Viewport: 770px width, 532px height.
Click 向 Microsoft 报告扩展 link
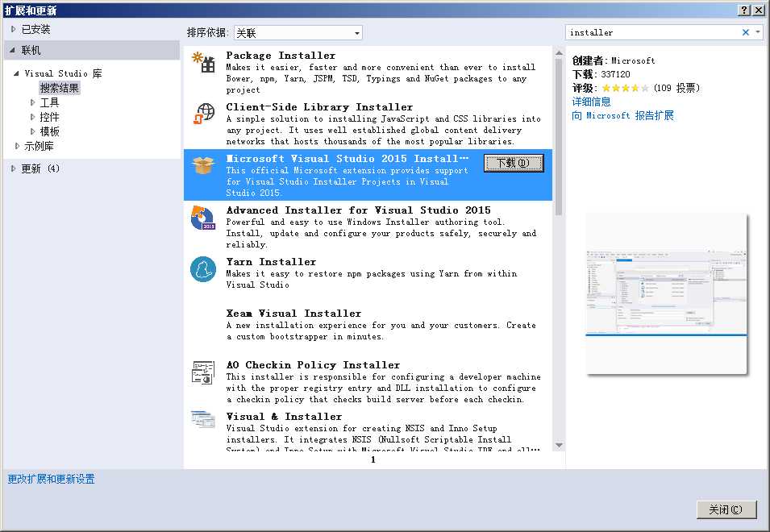pyautogui.click(x=622, y=115)
